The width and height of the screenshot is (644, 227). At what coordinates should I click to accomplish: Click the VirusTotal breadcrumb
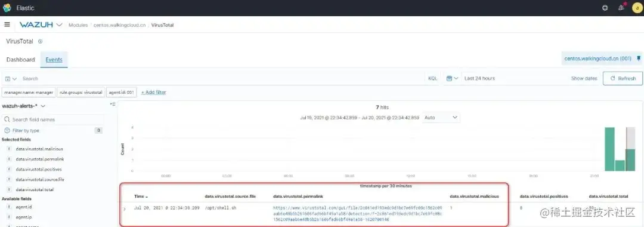tap(163, 25)
